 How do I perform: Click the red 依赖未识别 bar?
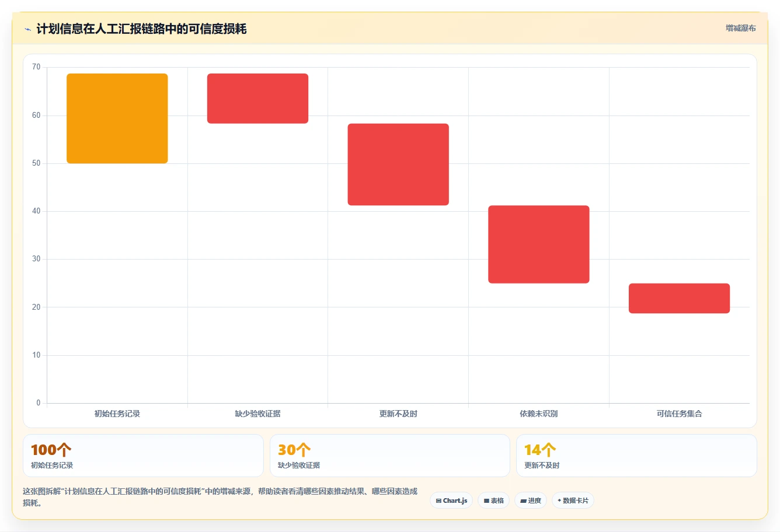click(539, 244)
